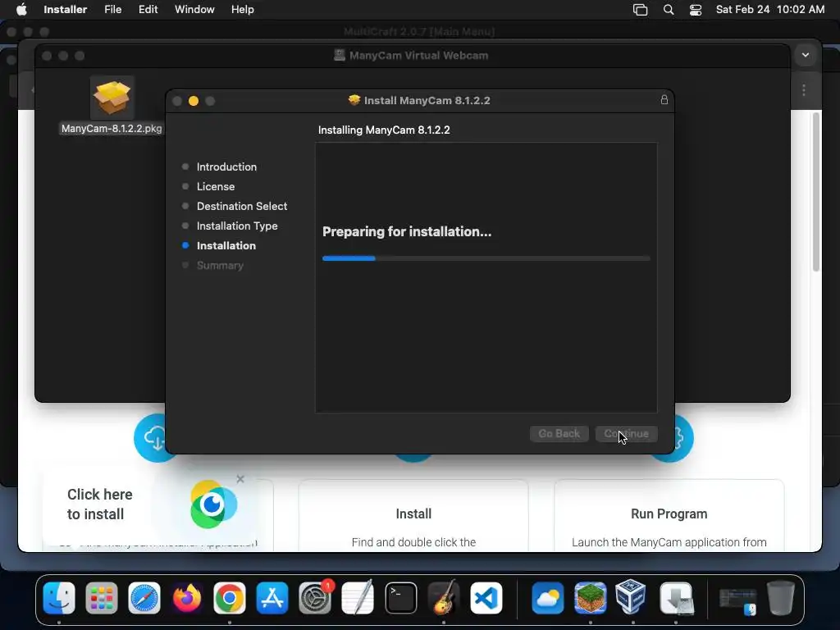Click the lock icon in installer title bar

point(664,99)
